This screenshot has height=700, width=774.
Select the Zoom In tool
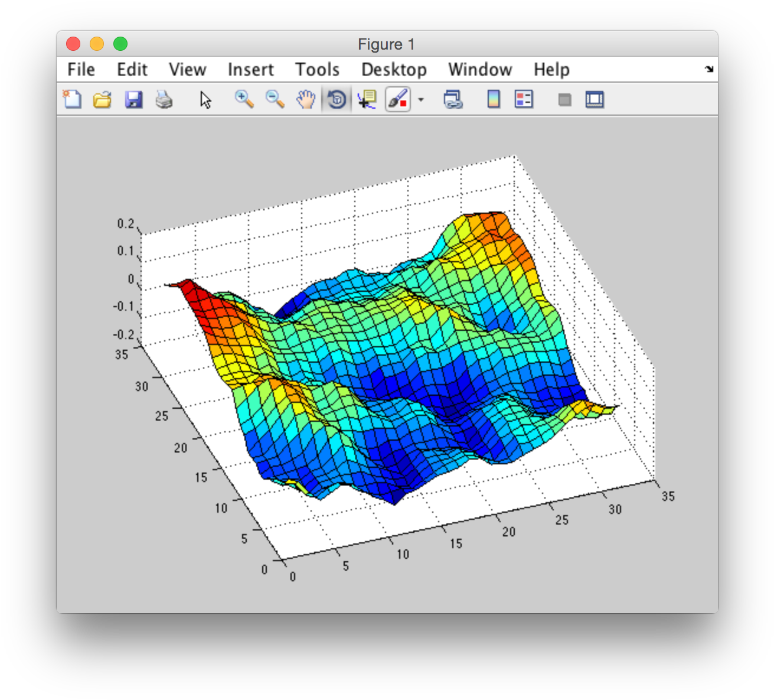tap(244, 99)
